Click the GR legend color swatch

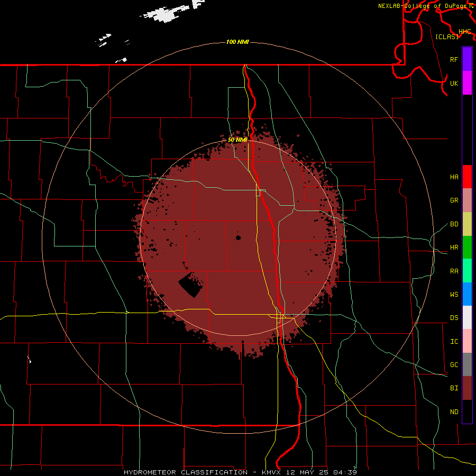point(467,200)
